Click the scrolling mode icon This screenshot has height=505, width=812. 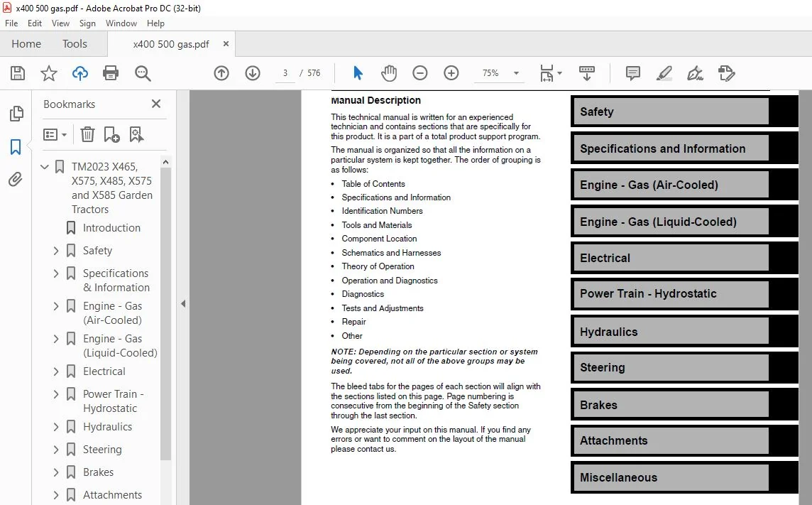pos(587,73)
